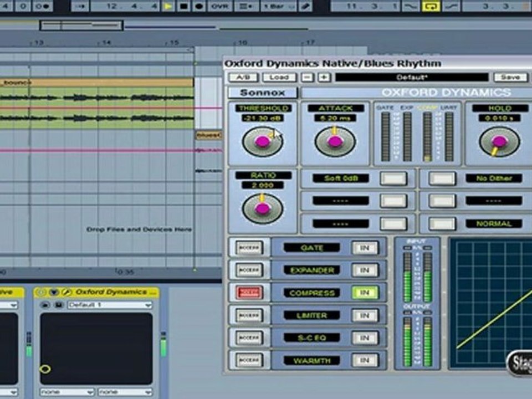Step to previous preset with minus button
532x399 pixels.
coord(308,78)
